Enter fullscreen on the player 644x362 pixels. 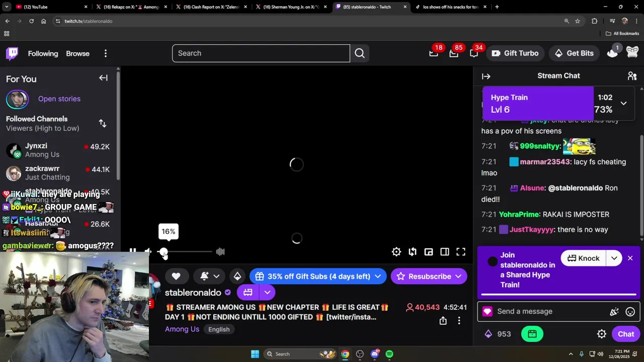tap(461, 252)
